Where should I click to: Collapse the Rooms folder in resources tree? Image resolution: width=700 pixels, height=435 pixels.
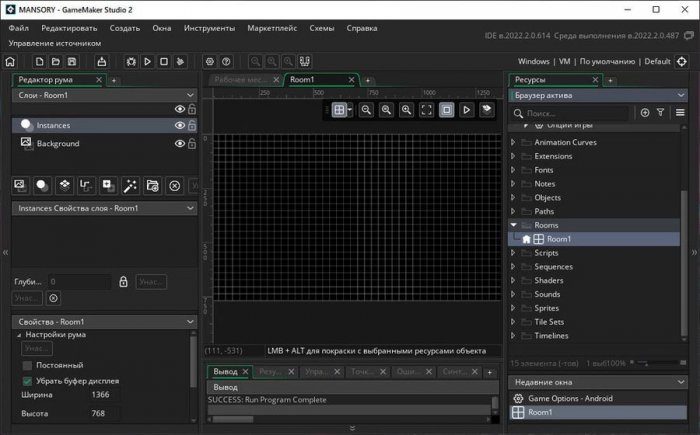click(515, 225)
